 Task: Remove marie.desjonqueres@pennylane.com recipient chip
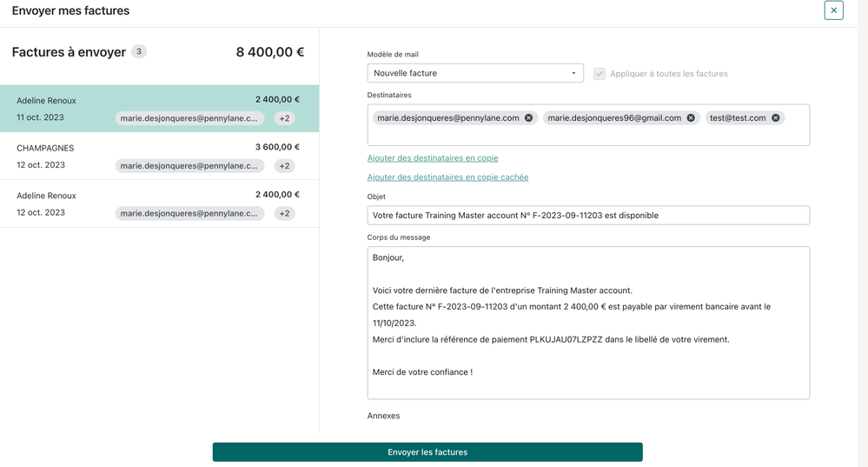tap(528, 118)
